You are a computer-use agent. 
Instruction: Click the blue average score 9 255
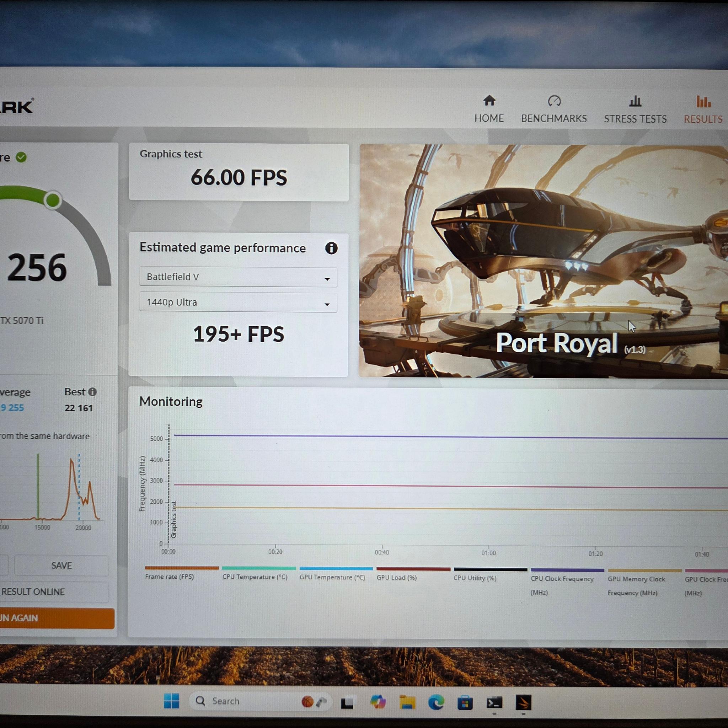[12, 408]
